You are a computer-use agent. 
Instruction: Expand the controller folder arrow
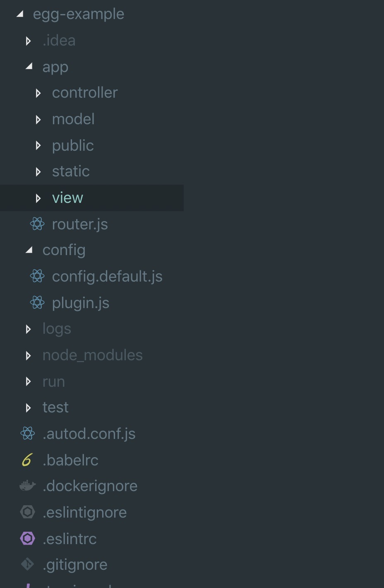pos(38,93)
